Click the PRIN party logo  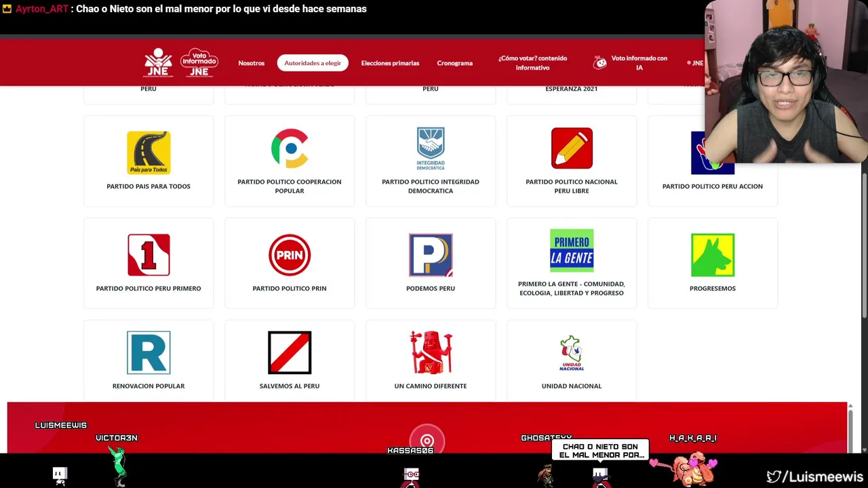290,255
